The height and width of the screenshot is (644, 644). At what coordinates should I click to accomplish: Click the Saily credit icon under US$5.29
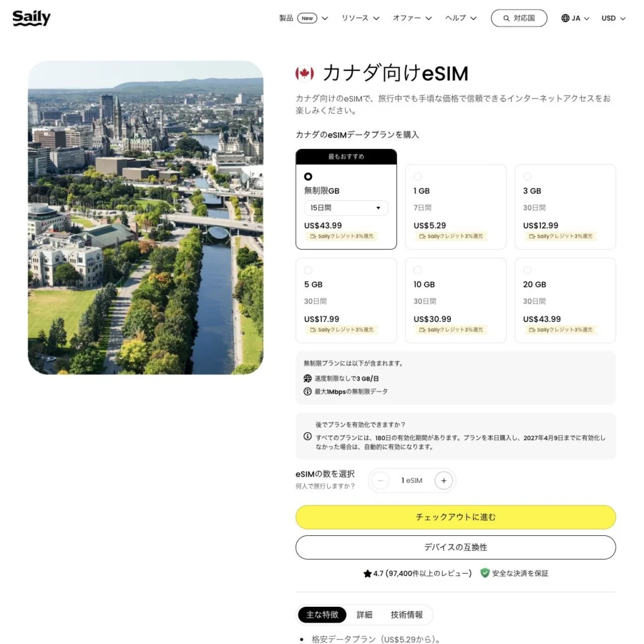(x=422, y=236)
